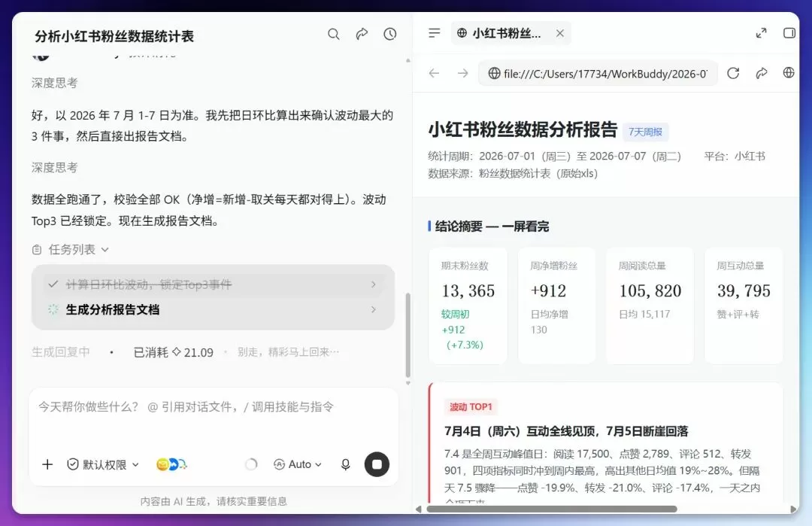Click the 7月4日 互动全线见顶 heading

click(x=566, y=431)
